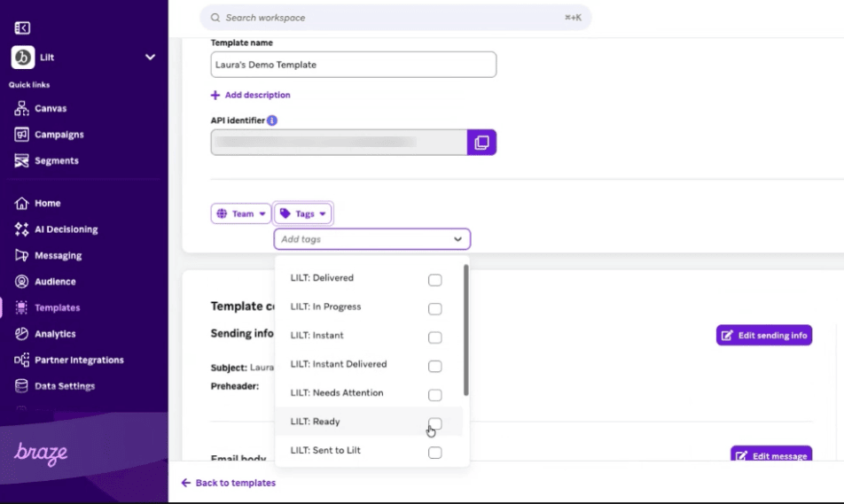Check the LILT: Sent to Lilt tag
The height and width of the screenshot is (504, 844).
coord(435,453)
